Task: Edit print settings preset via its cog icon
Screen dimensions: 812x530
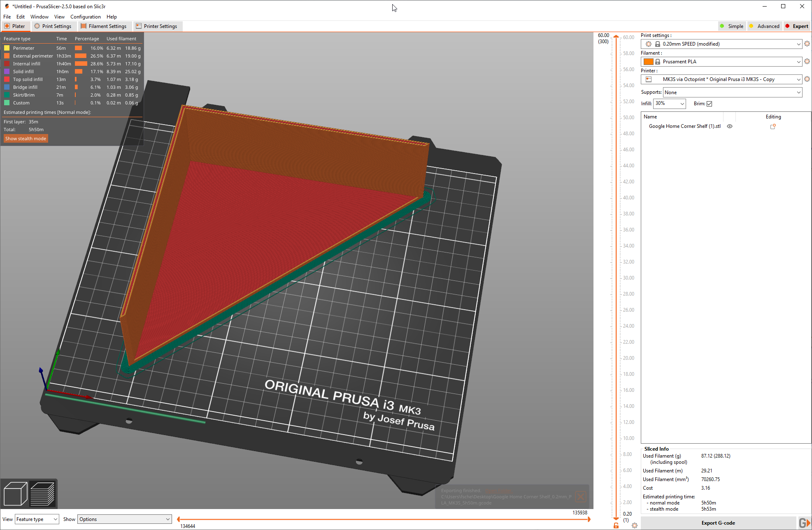Action: click(x=807, y=44)
